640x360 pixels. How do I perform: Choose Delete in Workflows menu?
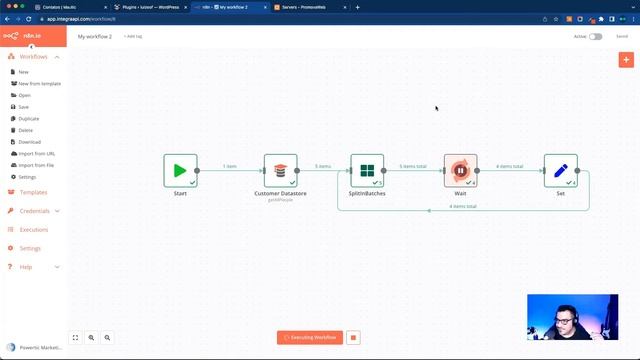(x=25, y=130)
